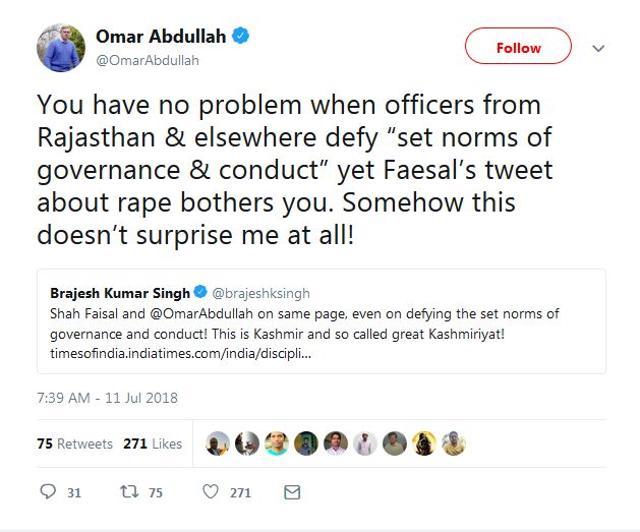Click the 7:39 AM - 11 Jul 2018 timestamp

point(107,397)
